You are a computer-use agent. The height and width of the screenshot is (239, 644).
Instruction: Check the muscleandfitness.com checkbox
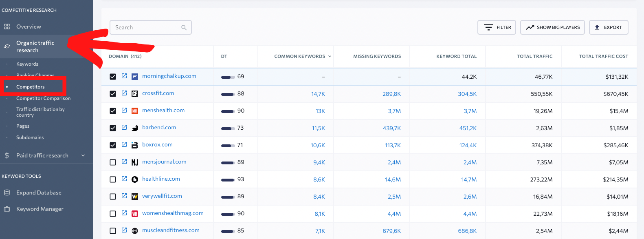click(x=113, y=231)
